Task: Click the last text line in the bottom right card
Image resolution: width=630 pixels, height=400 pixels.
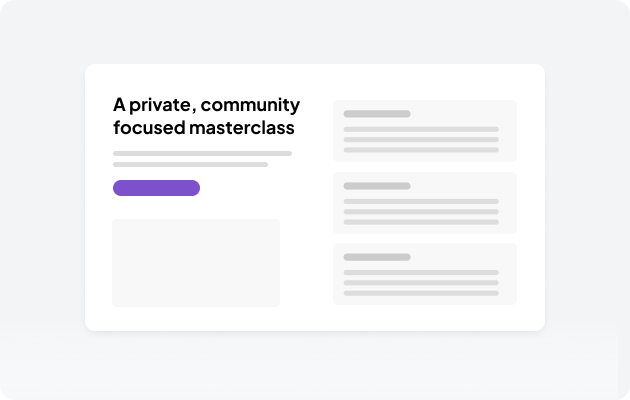Action: pyautogui.click(x=421, y=293)
